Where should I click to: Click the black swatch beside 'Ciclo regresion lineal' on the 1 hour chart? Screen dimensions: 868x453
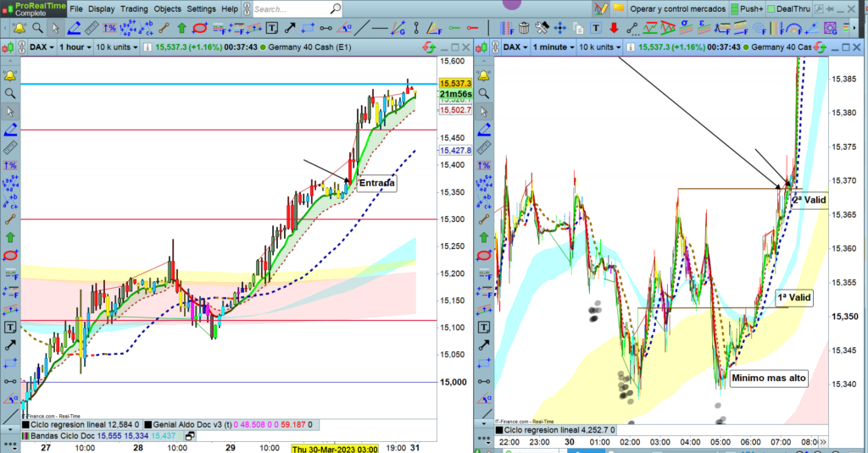(x=27, y=423)
